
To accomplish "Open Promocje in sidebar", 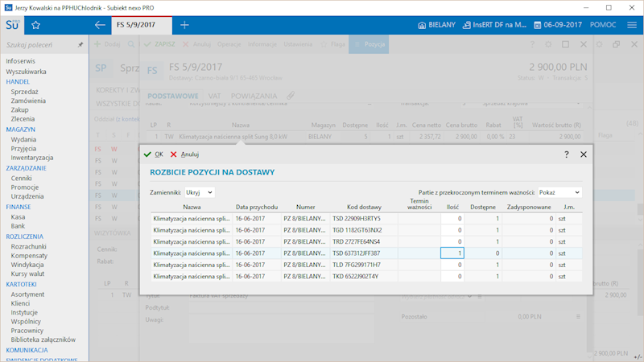I will pyautogui.click(x=25, y=187).
